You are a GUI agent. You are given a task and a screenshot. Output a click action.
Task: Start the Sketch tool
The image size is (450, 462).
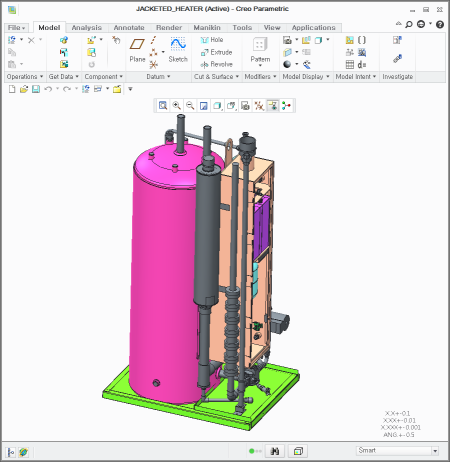[178, 50]
